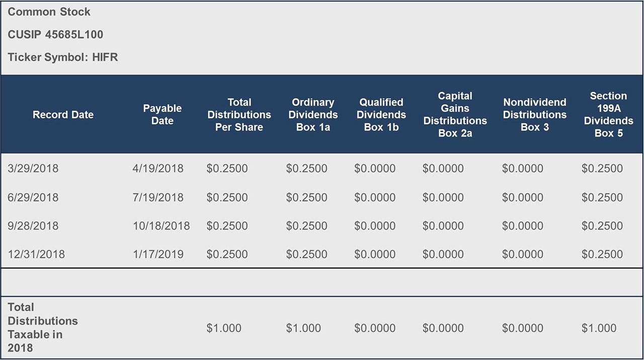Select the 7/19/2018 payable date
Screen dimensions: 644x360
[158, 197]
